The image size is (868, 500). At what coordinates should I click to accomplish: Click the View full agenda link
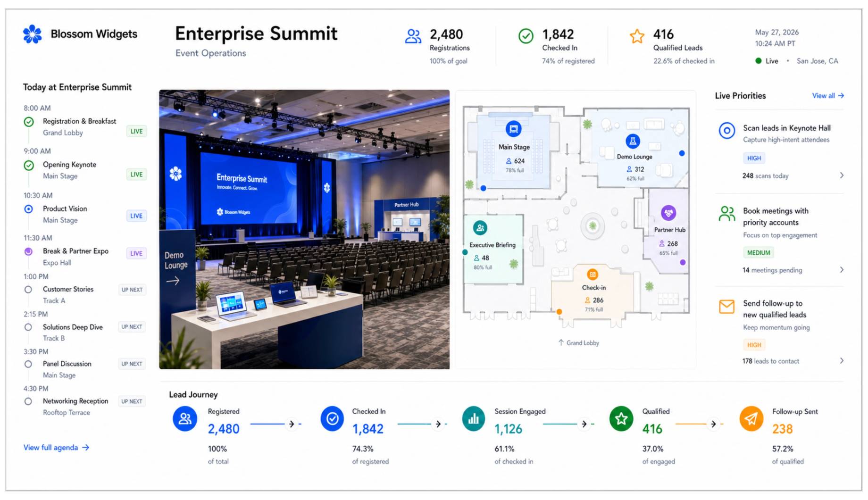click(x=57, y=448)
